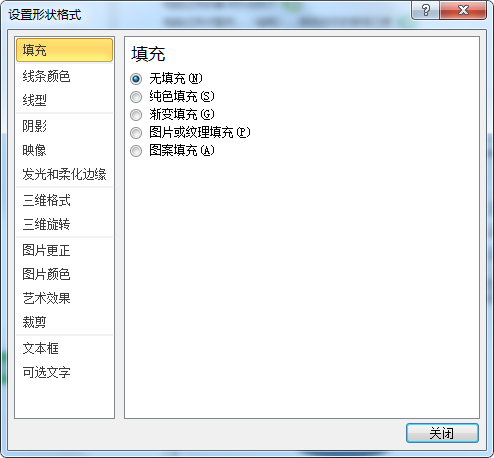Switch to 三维格式 page
This screenshot has width=494, height=458.
[64, 200]
